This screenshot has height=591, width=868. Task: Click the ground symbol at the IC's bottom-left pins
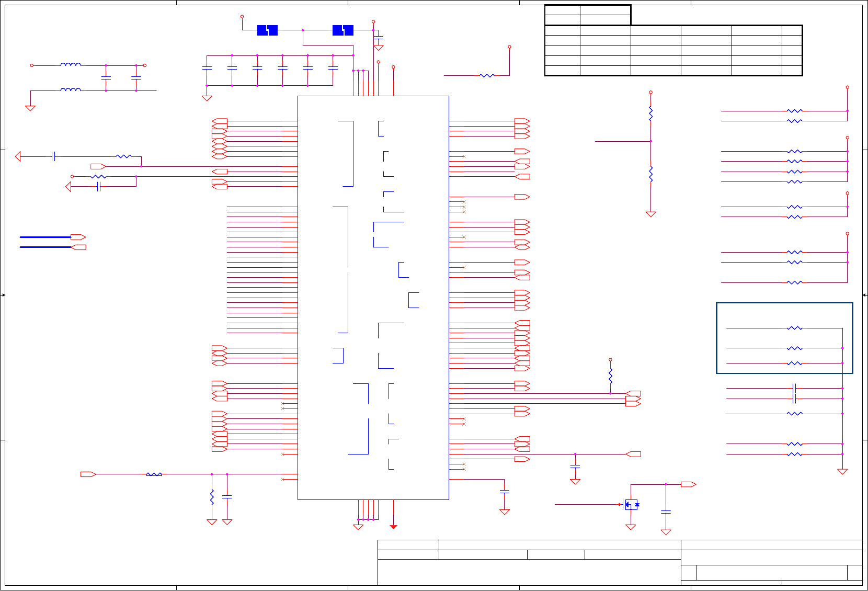[358, 527]
